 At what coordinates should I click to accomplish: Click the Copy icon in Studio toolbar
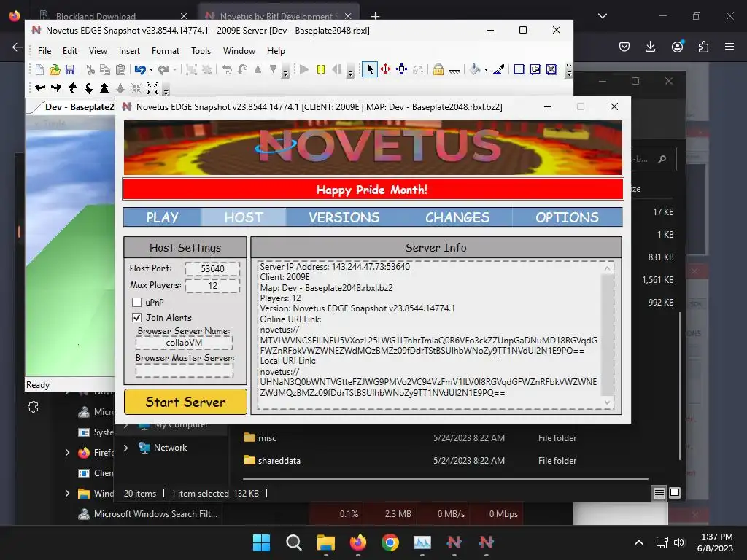tap(105, 70)
